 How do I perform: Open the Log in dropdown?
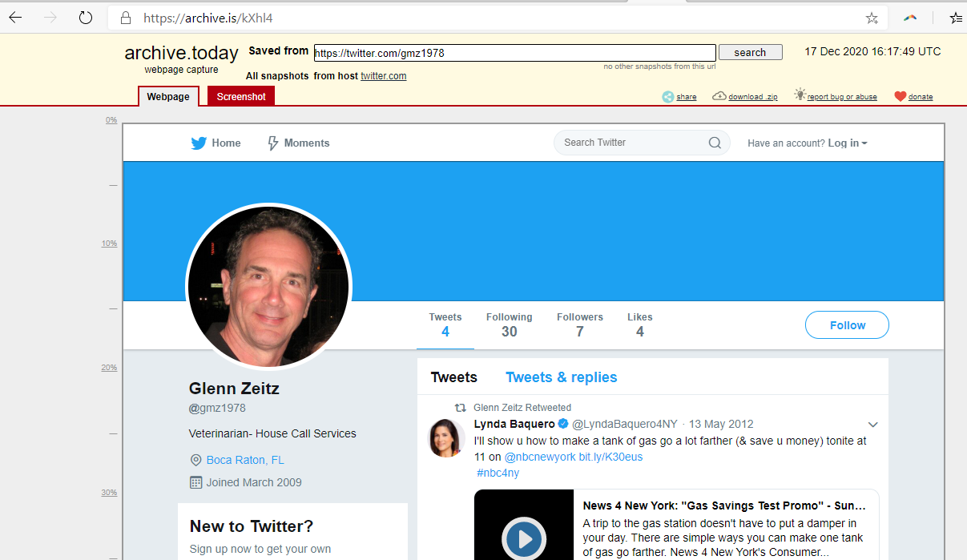(x=847, y=143)
